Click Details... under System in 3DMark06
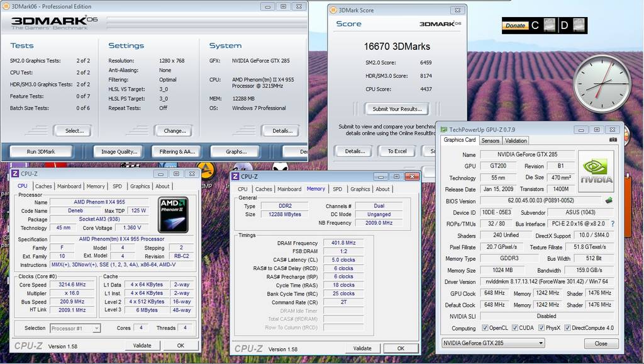 [282, 131]
